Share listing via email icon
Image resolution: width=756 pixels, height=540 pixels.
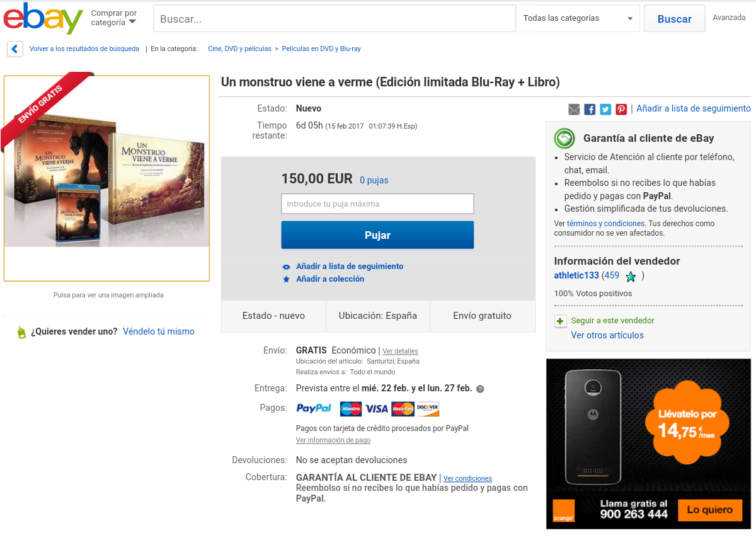tap(574, 109)
